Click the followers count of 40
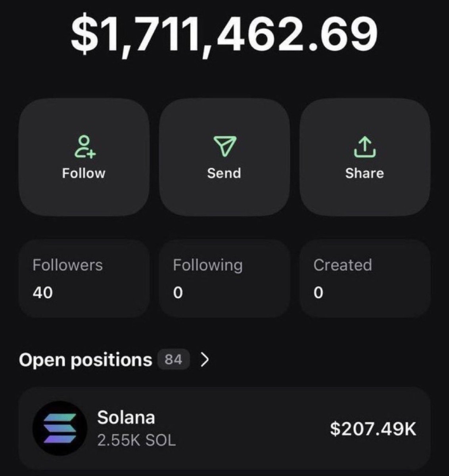The image size is (449, 476). [x=42, y=293]
